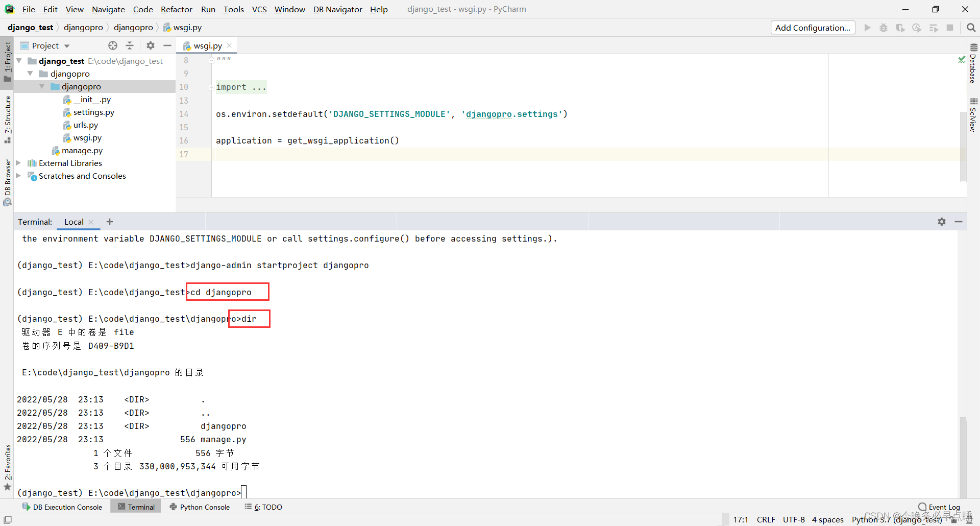Close the Local terminal tab
The width and height of the screenshot is (980, 526).
point(91,222)
